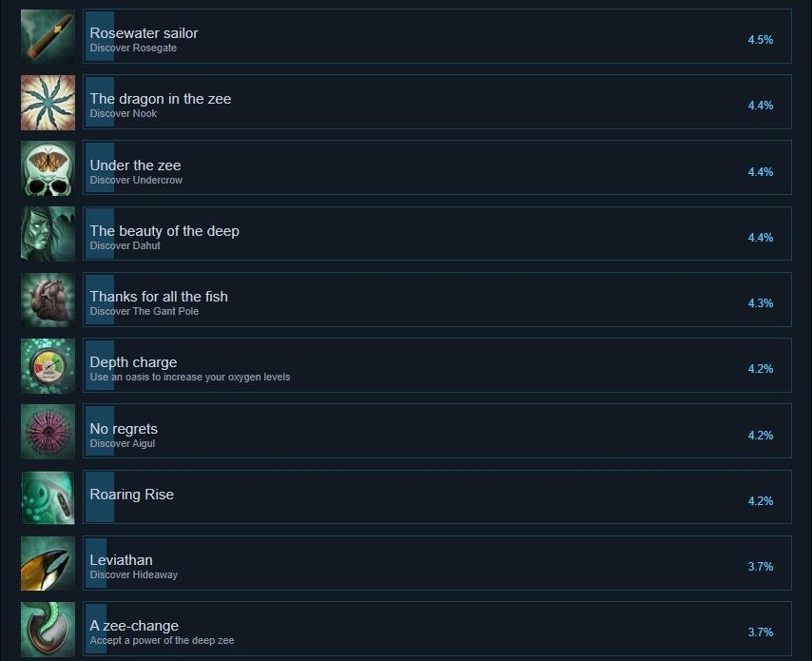
Task: Click the purple sea urchin icon
Action: tap(48, 432)
